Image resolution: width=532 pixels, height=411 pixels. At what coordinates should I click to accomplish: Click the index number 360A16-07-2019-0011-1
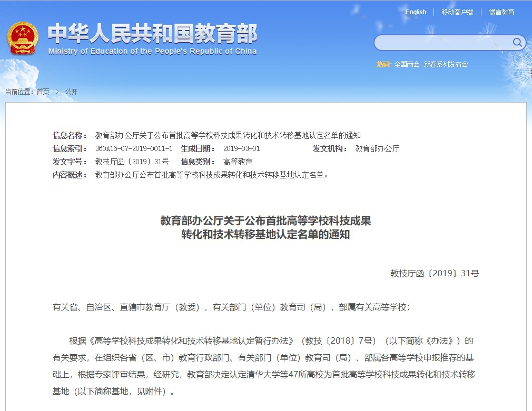click(x=134, y=148)
